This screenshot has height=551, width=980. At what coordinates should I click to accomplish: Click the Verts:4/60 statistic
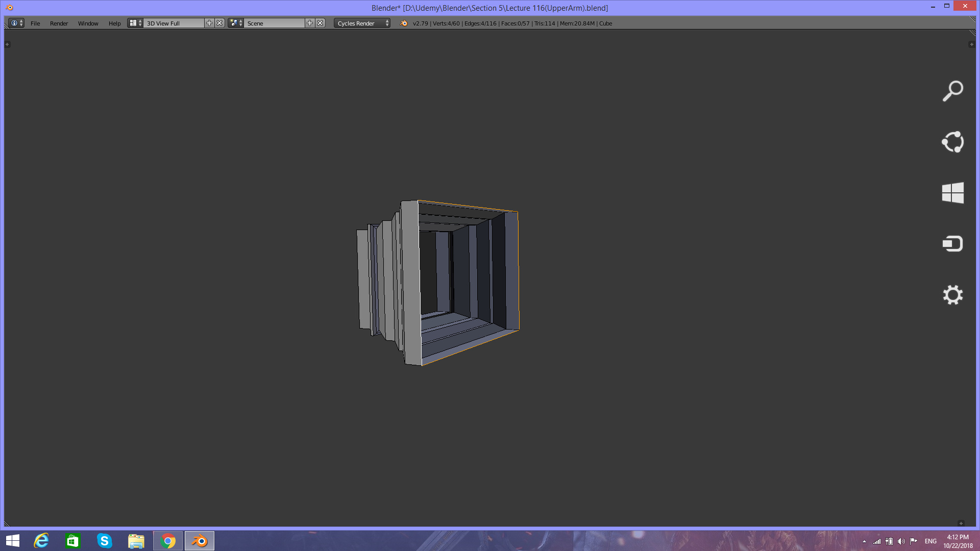(446, 23)
